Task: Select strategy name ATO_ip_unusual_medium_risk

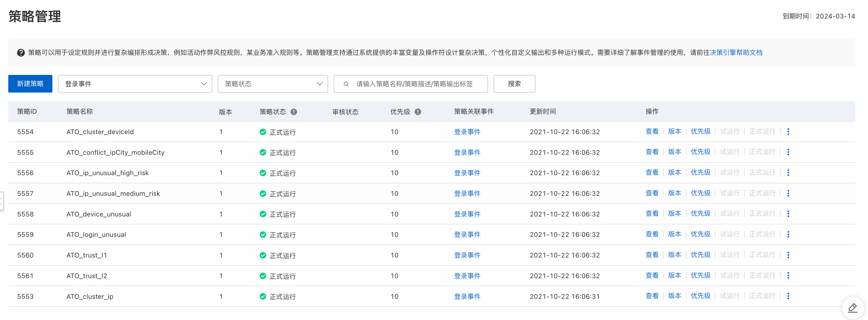Action: 113,194
